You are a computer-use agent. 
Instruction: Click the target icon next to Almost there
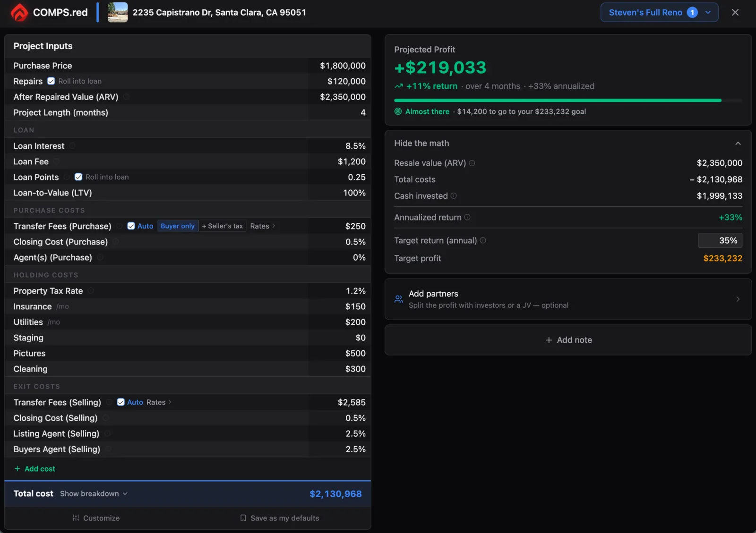pos(398,111)
